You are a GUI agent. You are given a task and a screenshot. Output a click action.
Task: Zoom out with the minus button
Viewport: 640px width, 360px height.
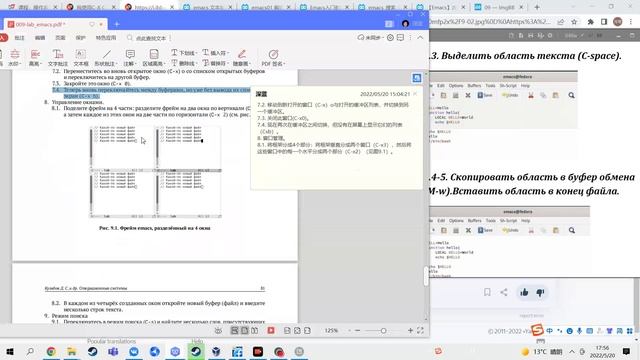358,331
